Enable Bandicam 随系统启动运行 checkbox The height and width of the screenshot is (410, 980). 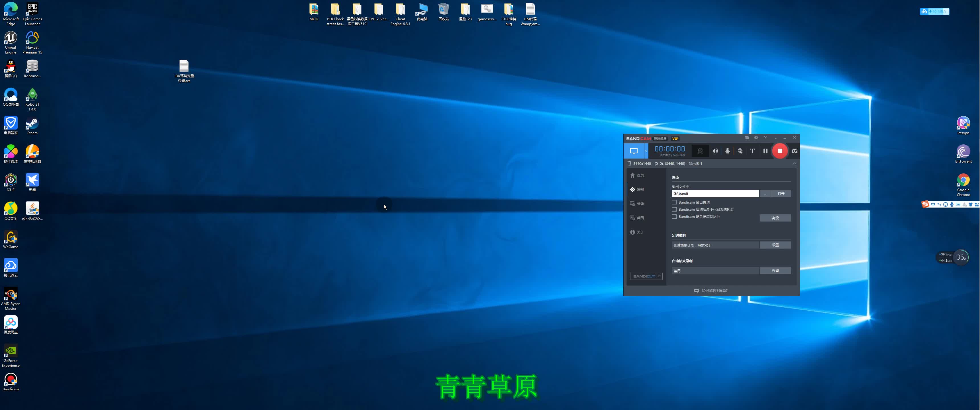point(674,217)
